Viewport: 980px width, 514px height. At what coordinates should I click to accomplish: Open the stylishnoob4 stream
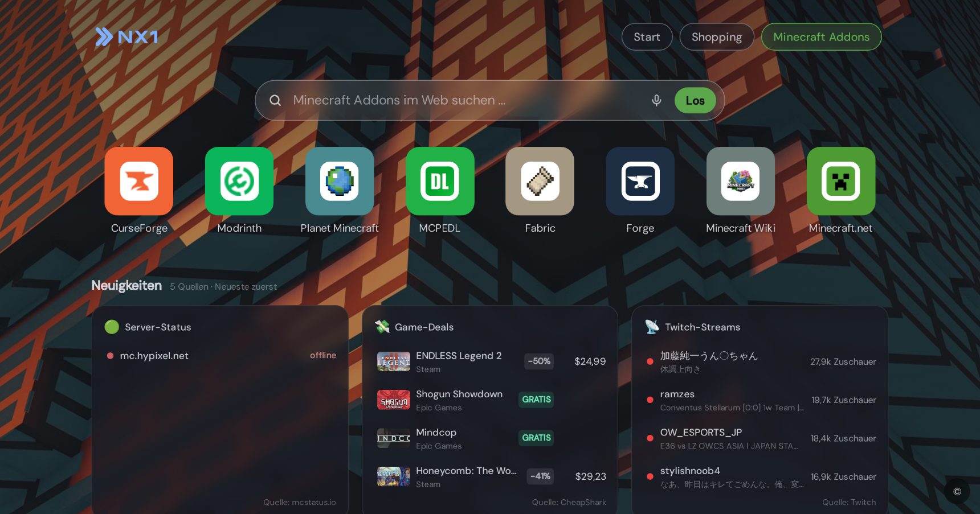pyautogui.click(x=761, y=476)
